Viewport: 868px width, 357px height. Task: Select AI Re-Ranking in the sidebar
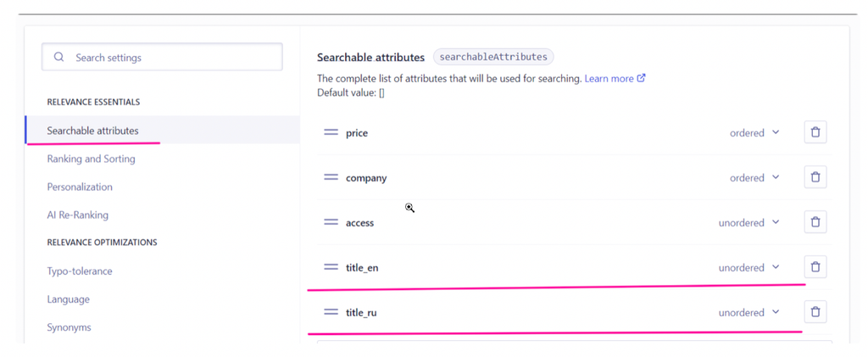[78, 215]
